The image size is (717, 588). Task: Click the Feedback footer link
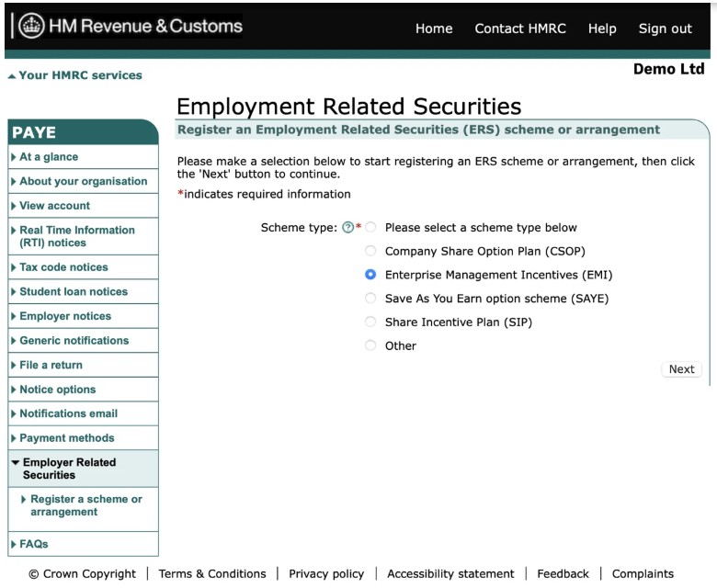563,574
